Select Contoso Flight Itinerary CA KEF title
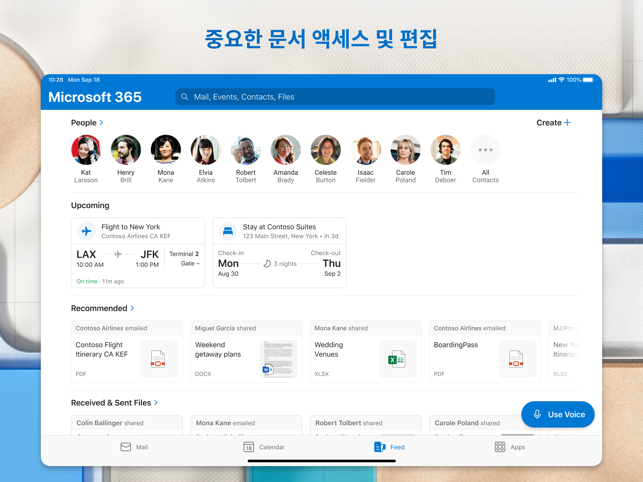 (102, 350)
